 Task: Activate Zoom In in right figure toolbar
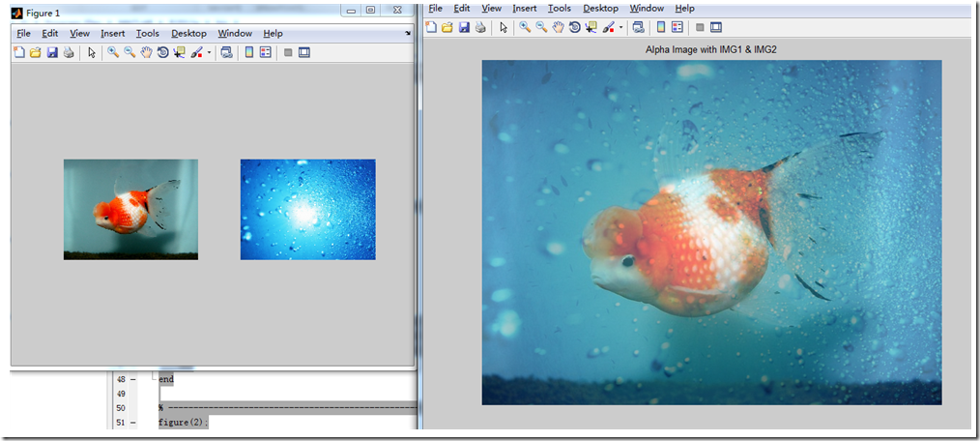pyautogui.click(x=525, y=27)
